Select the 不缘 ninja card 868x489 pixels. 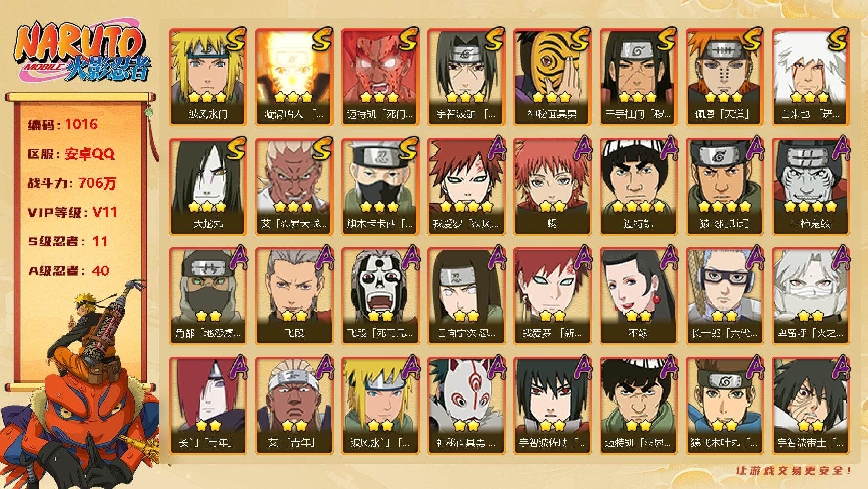coord(638,296)
